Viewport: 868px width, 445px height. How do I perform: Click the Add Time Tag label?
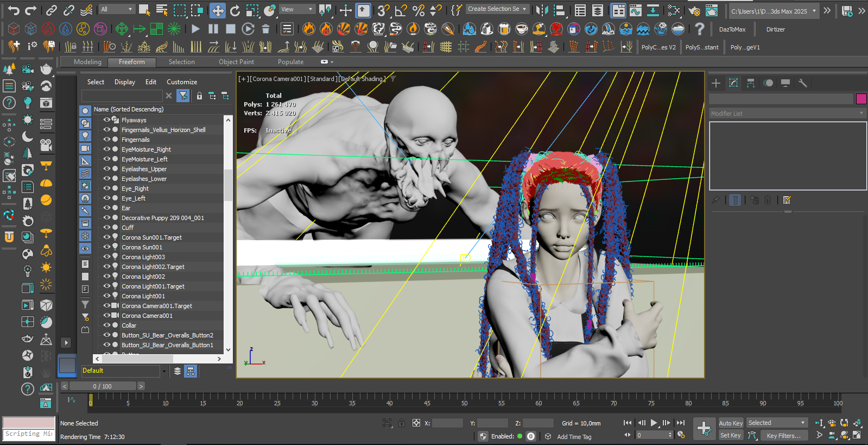click(x=574, y=437)
